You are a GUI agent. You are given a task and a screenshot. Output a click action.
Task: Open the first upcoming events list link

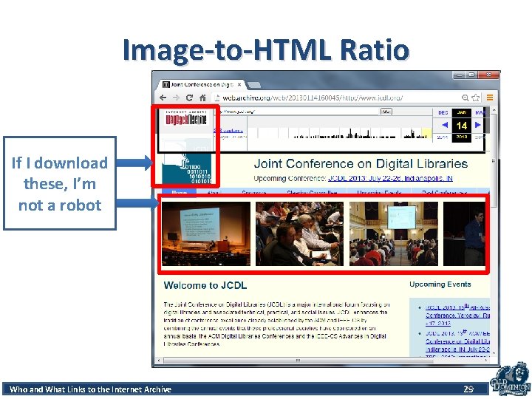[x=457, y=316]
